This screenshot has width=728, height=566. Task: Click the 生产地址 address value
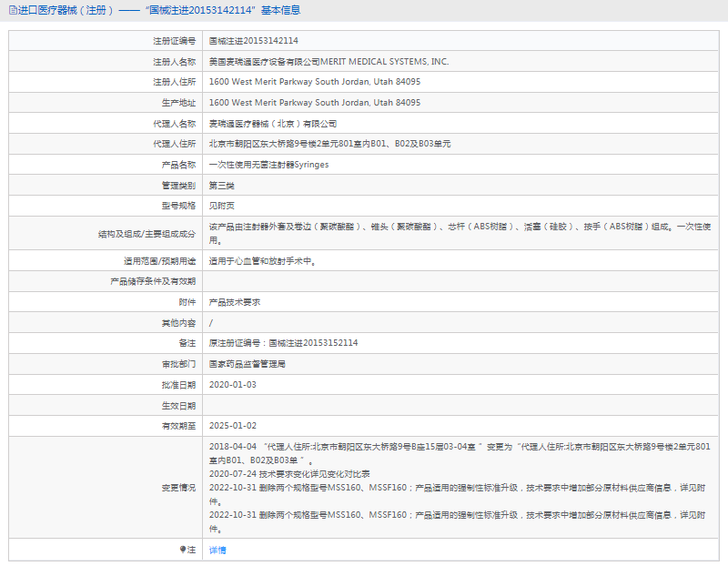pos(314,103)
